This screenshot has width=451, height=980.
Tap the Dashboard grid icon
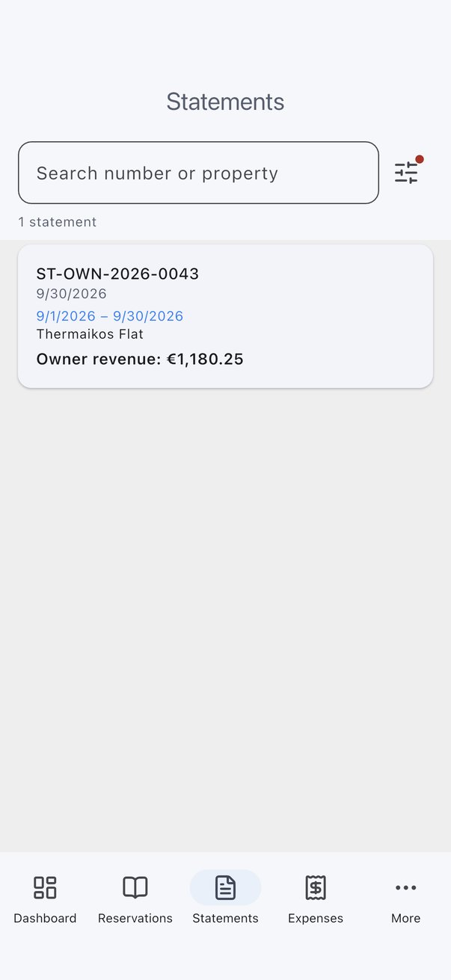pyautogui.click(x=45, y=887)
